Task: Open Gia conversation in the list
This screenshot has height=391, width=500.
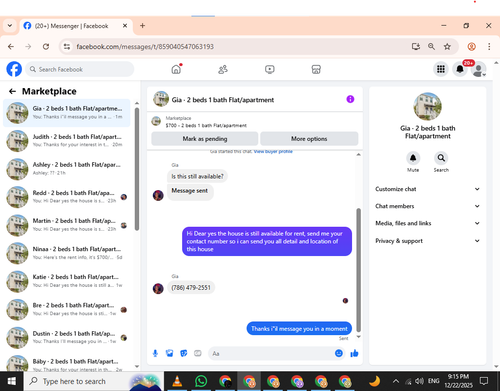Action: pyautogui.click(x=66, y=113)
